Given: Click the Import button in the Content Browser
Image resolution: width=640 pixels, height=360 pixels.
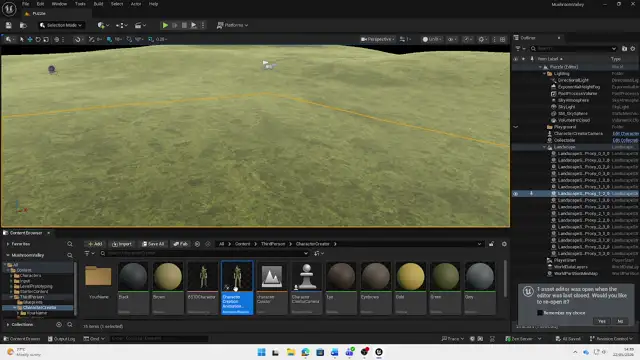Looking at the screenshot, I should [x=122, y=244].
